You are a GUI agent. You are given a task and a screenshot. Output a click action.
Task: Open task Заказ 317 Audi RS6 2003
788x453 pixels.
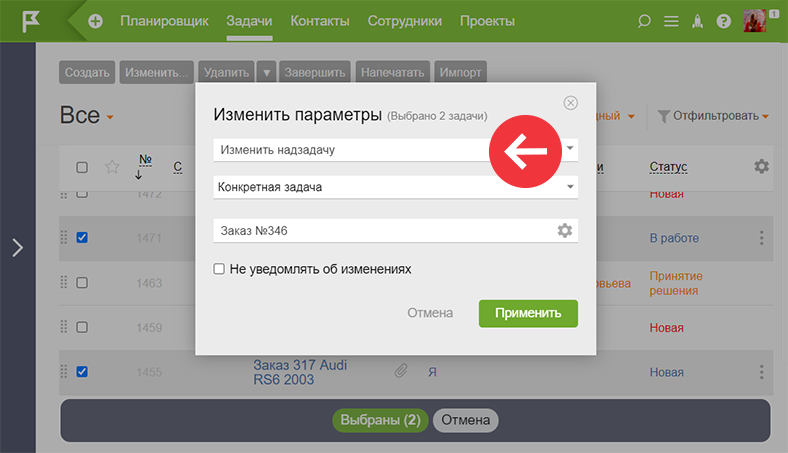point(300,372)
